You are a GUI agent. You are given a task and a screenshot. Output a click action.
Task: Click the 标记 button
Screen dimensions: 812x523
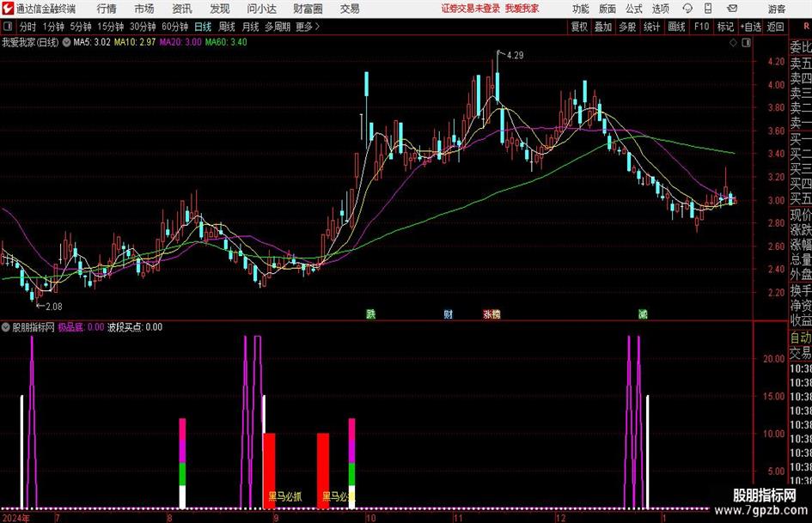point(725,27)
